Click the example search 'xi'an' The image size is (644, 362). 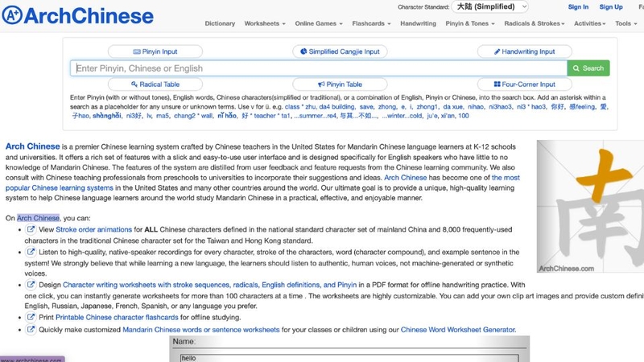coord(448,116)
